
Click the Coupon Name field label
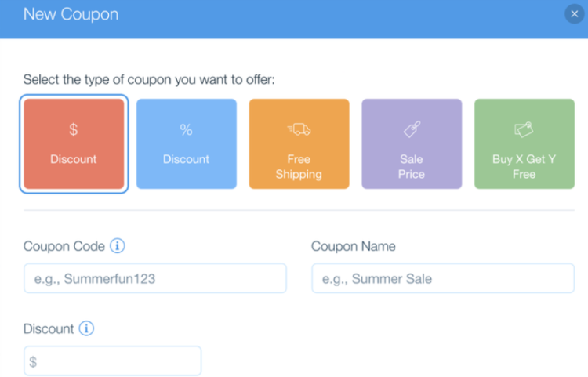point(354,246)
